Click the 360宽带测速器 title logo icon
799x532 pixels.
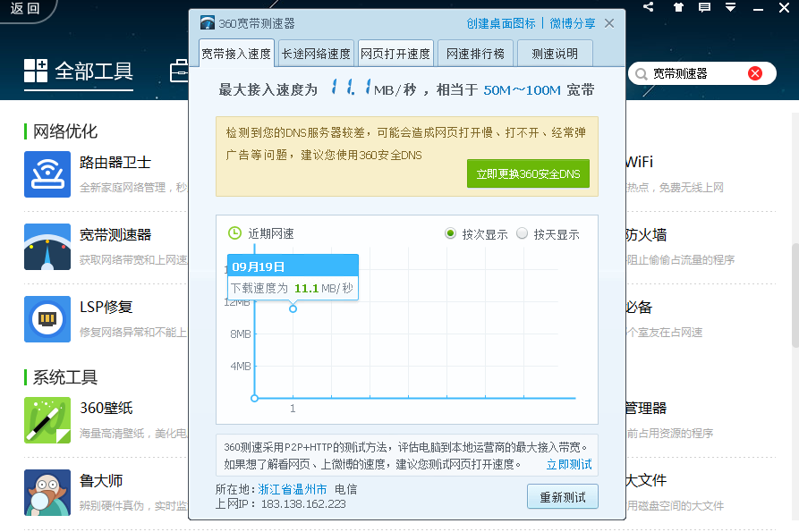click(208, 23)
